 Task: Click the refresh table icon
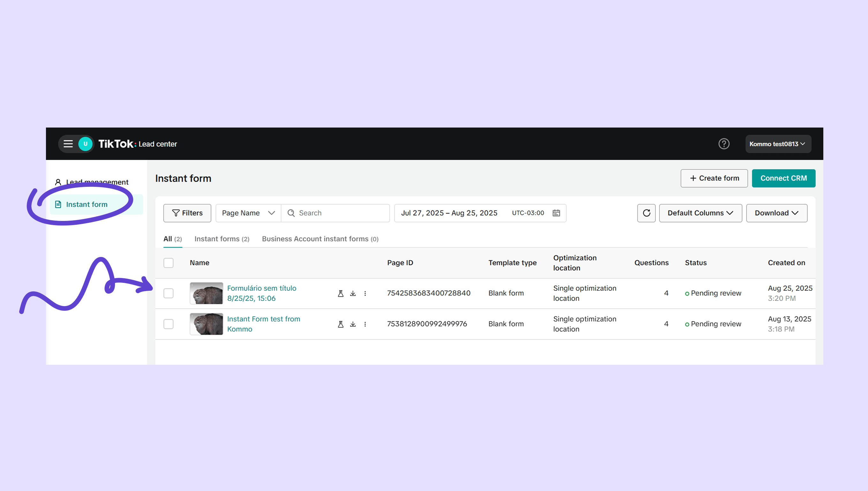(646, 213)
